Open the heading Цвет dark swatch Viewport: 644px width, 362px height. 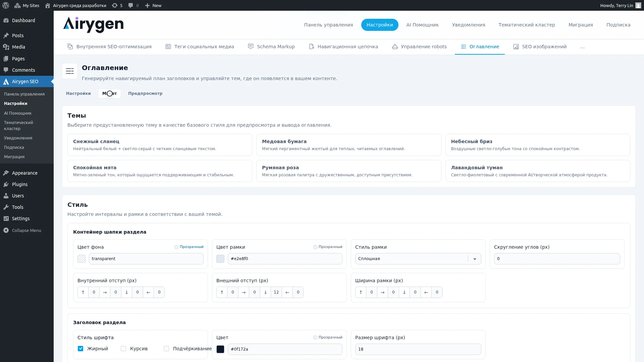(220, 349)
